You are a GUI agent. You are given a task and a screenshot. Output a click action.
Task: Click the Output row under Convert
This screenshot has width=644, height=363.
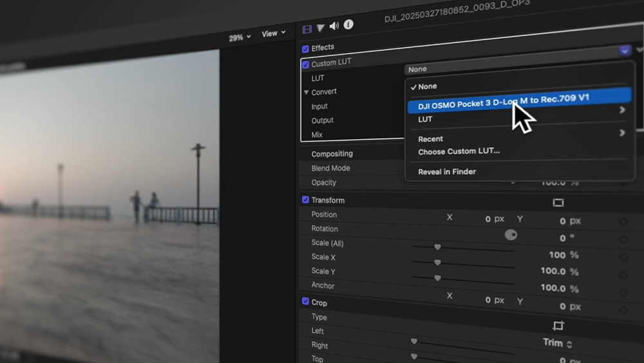coord(323,121)
